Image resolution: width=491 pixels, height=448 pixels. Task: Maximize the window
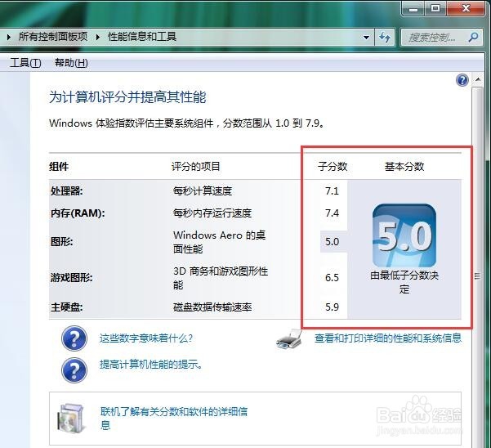pos(435,8)
